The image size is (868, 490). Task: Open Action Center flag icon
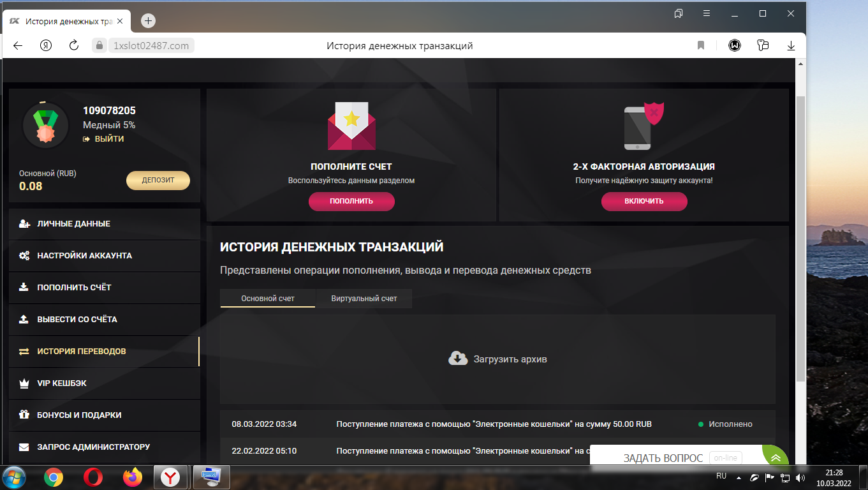(770, 477)
